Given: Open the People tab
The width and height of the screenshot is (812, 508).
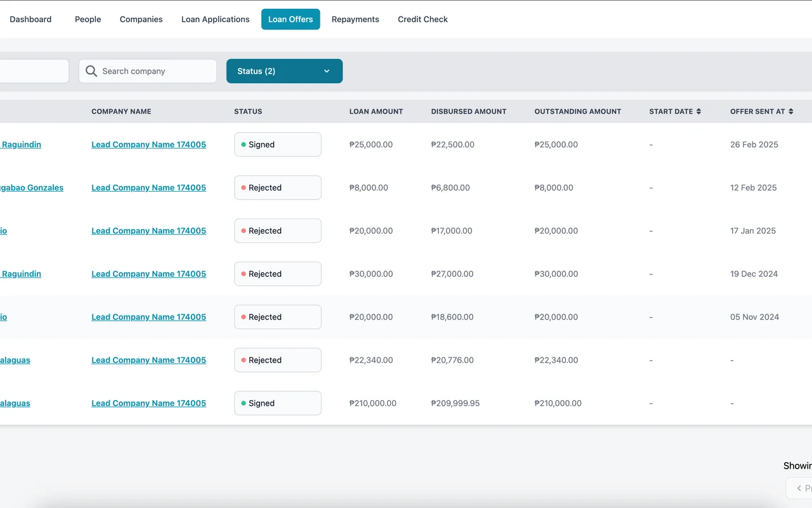Looking at the screenshot, I should coord(88,19).
